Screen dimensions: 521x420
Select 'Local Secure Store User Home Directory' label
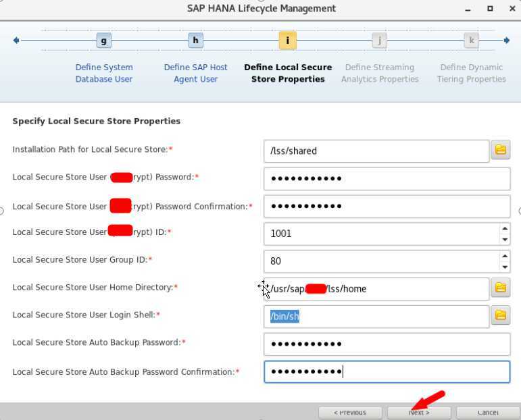95,287
